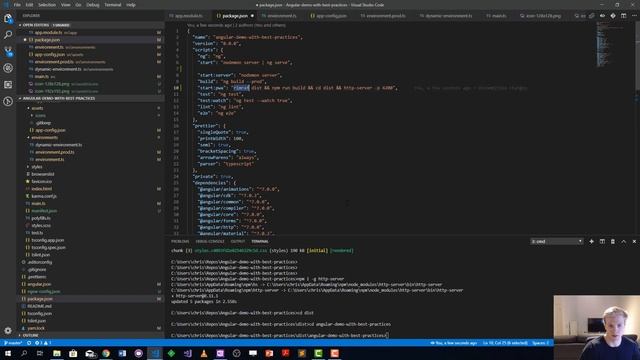
Task: Select index.html in the file tree
Action: click(x=42, y=189)
